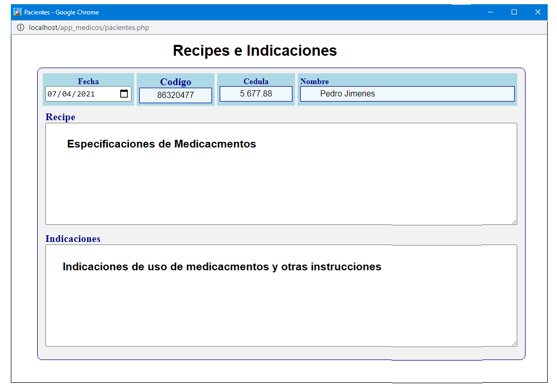Minimize the Pacientes Chrome window
Viewport: 557px width, 392px height.
[x=490, y=12]
